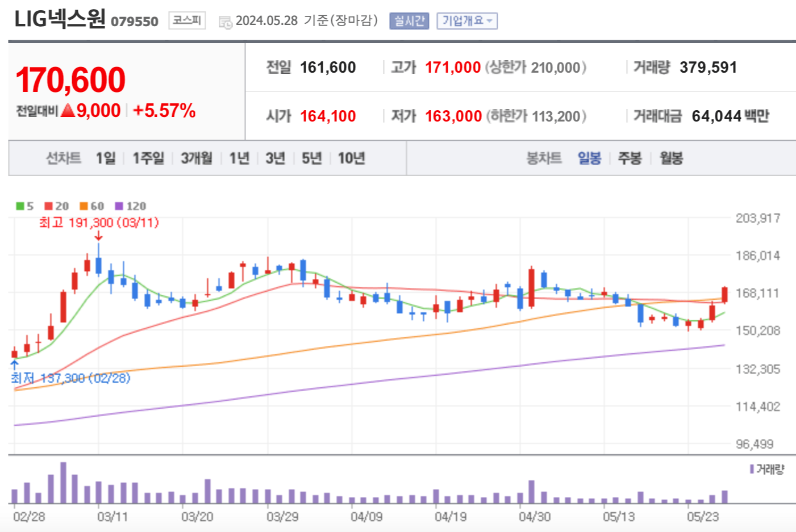Click the 거래량 value 379,591
Image resolution: width=796 pixels, height=532 pixels.
708,68
